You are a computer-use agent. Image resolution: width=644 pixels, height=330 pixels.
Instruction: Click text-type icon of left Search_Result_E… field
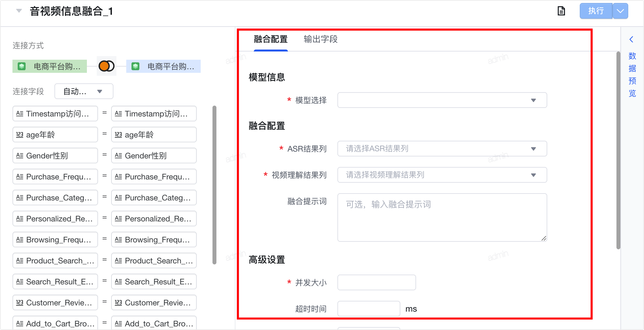(x=20, y=281)
